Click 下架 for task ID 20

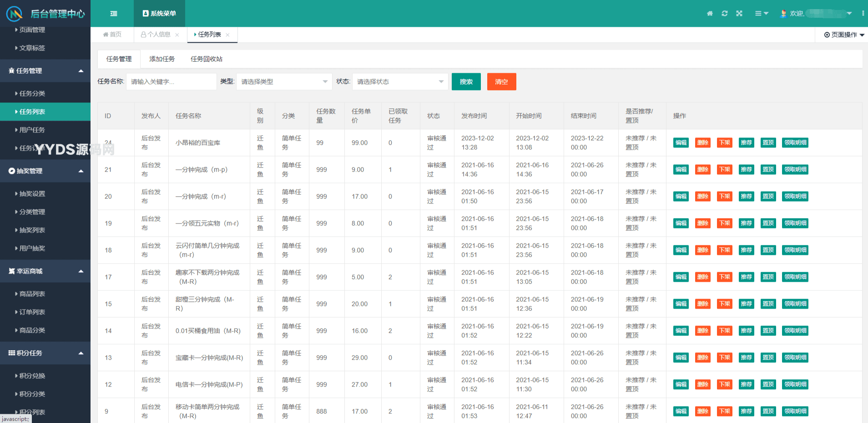725,196
